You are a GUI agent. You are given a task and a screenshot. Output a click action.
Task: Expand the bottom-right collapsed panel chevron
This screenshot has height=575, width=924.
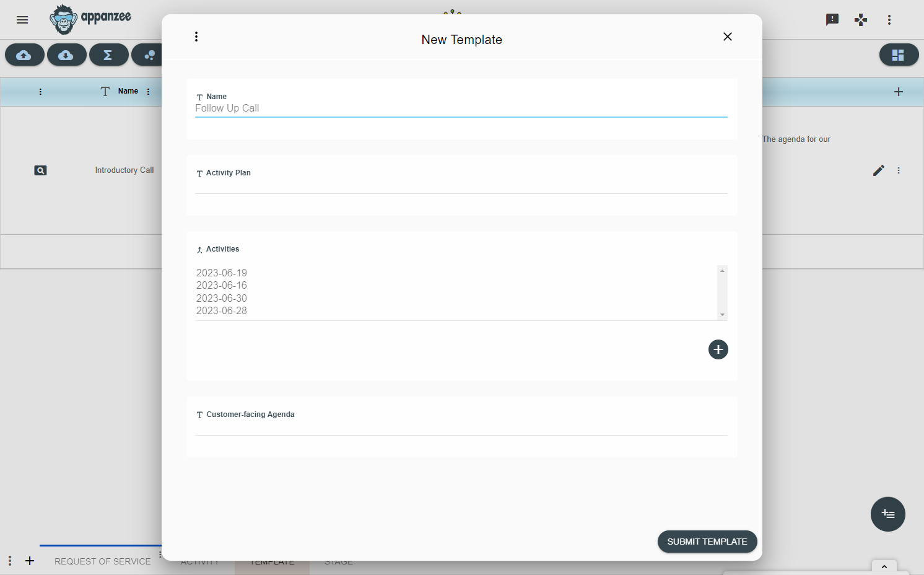coord(884,566)
